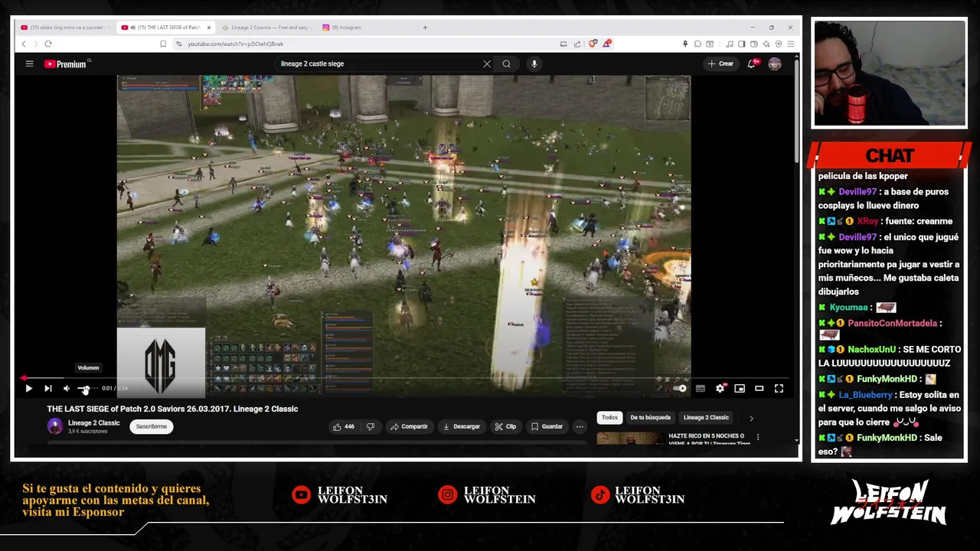The image size is (980, 551).
Task: Open more actions three-dot menu
Action: point(580,426)
